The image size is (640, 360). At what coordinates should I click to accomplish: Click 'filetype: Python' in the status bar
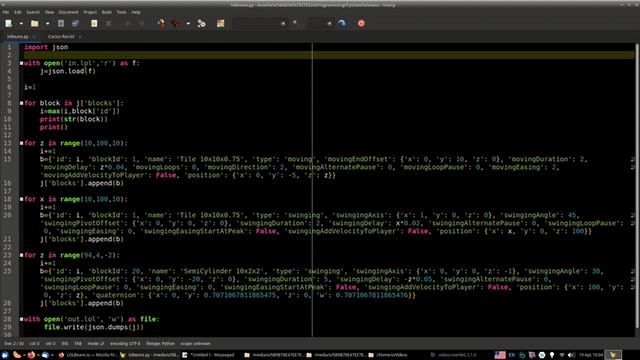[x=160, y=344]
